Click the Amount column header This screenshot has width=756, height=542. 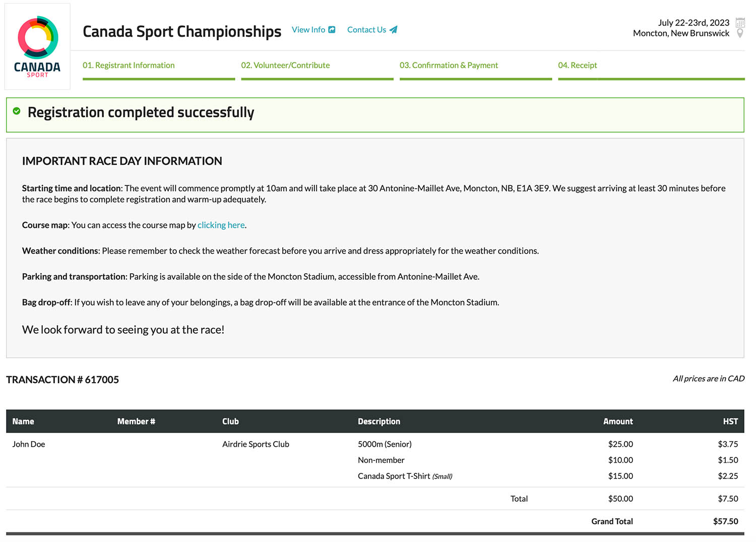(617, 421)
